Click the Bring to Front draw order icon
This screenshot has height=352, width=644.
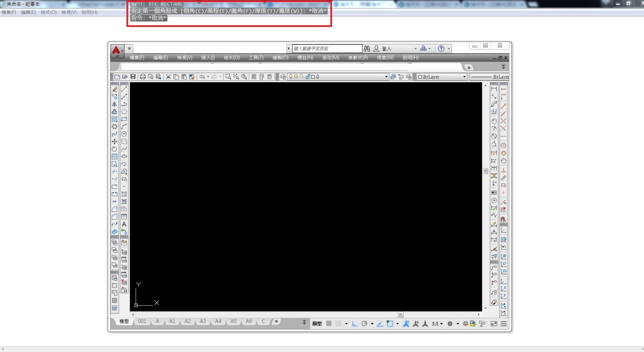tap(115, 242)
